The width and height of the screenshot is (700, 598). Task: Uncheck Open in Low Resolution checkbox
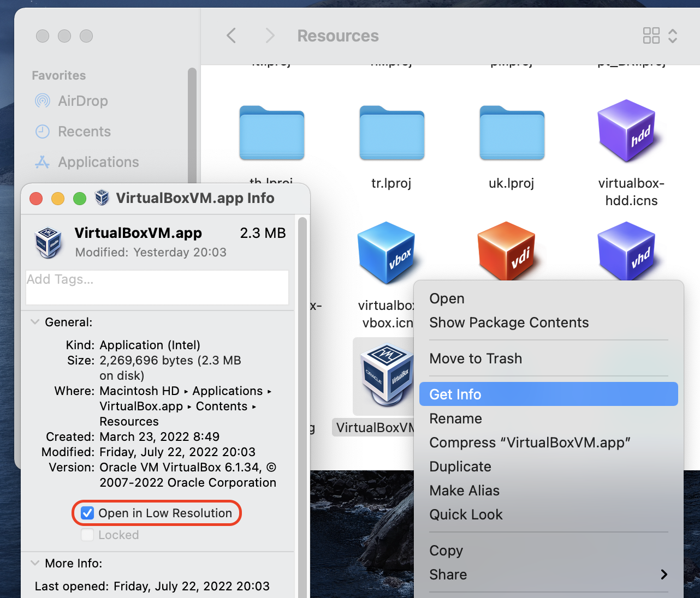point(87,513)
